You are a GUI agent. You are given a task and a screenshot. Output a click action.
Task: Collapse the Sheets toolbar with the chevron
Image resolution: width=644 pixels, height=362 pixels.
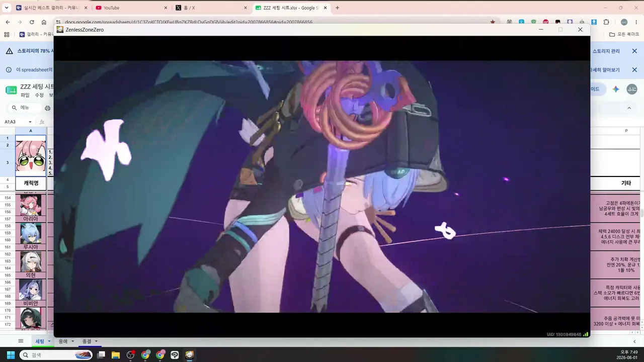(x=629, y=108)
